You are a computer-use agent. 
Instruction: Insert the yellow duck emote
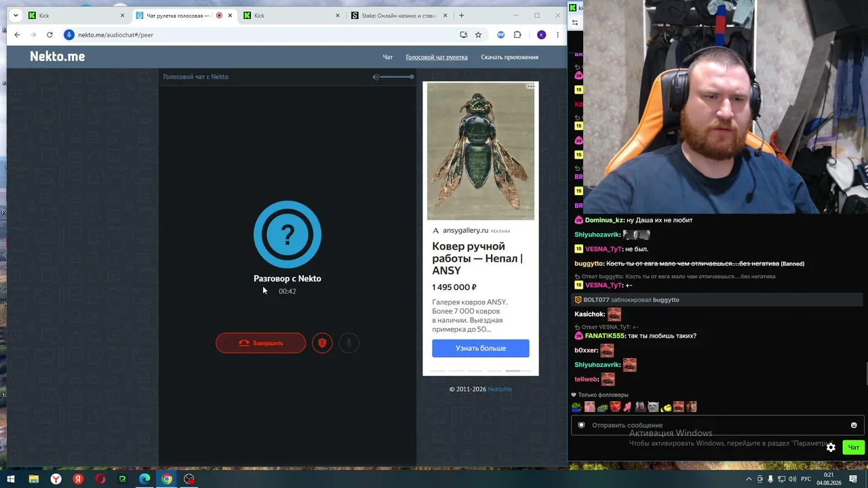666,407
